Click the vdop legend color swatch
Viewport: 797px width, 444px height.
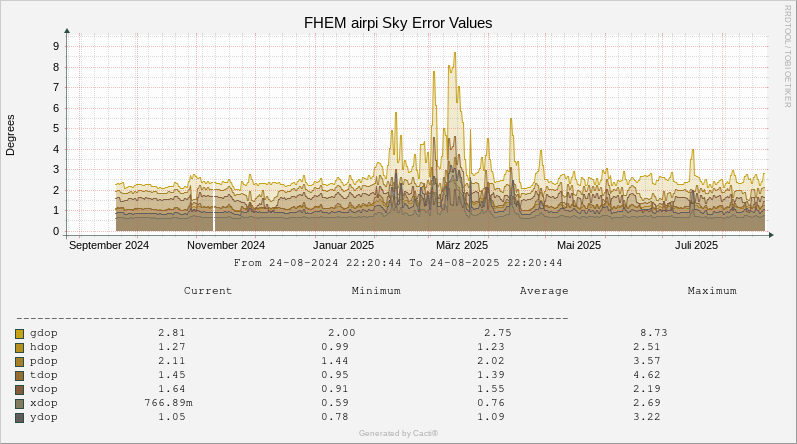click(19, 390)
